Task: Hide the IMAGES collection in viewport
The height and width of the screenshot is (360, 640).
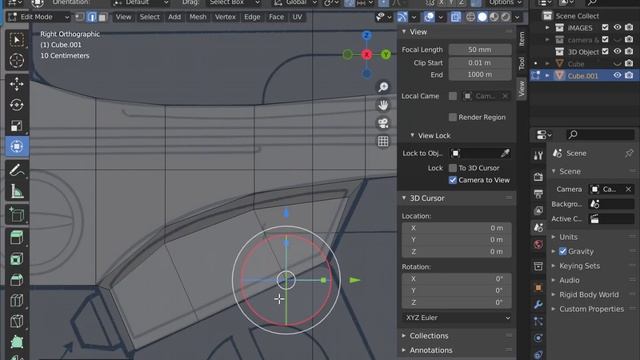Action: click(617, 27)
